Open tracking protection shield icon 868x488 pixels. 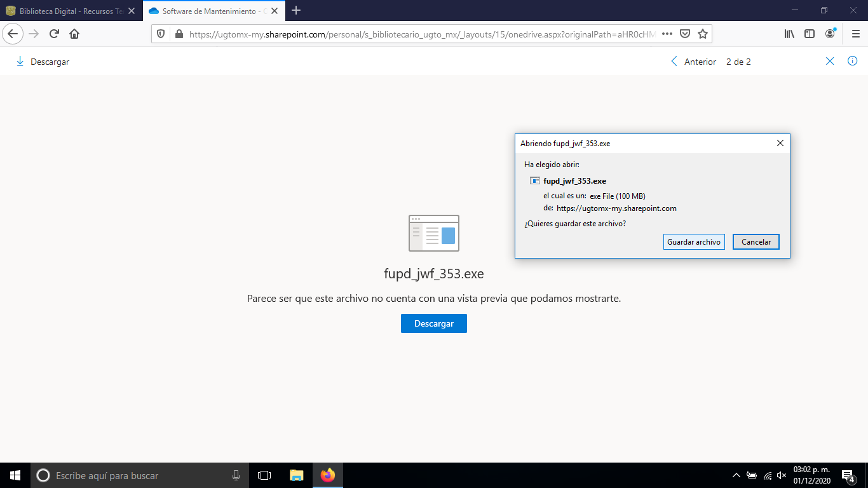coord(161,34)
